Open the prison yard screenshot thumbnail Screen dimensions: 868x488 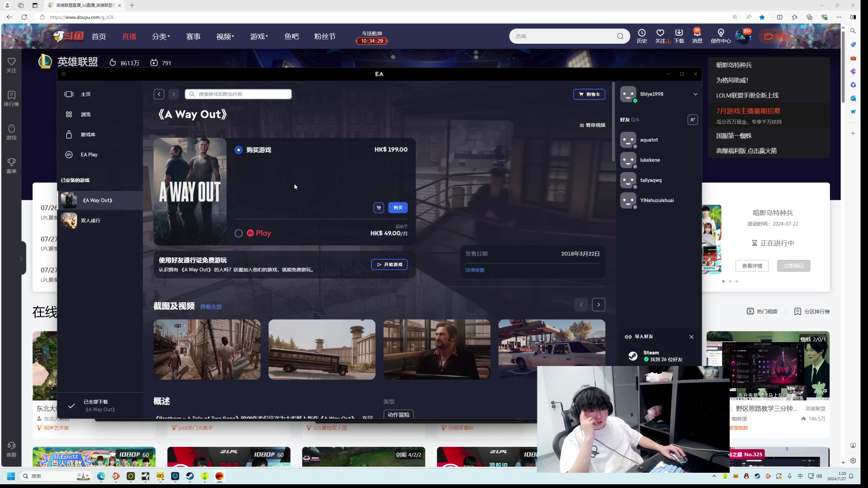tap(207, 349)
